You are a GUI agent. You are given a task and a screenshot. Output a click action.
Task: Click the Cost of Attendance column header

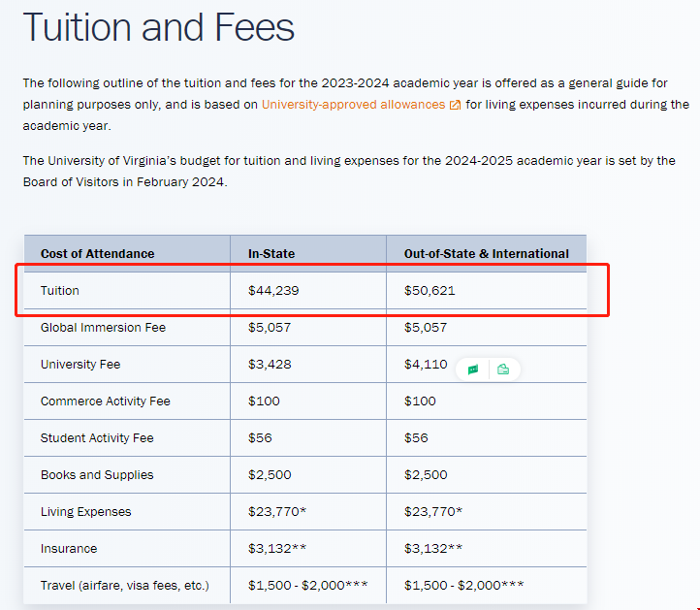(x=97, y=253)
